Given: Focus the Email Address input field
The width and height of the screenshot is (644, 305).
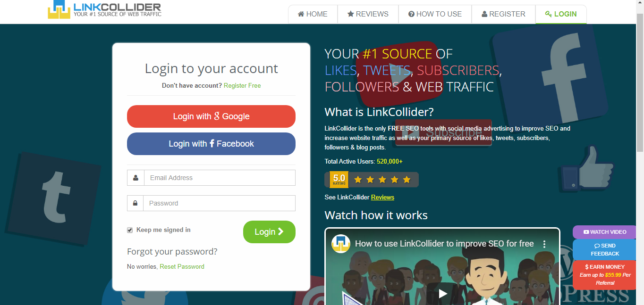Looking at the screenshot, I should 220,178.
